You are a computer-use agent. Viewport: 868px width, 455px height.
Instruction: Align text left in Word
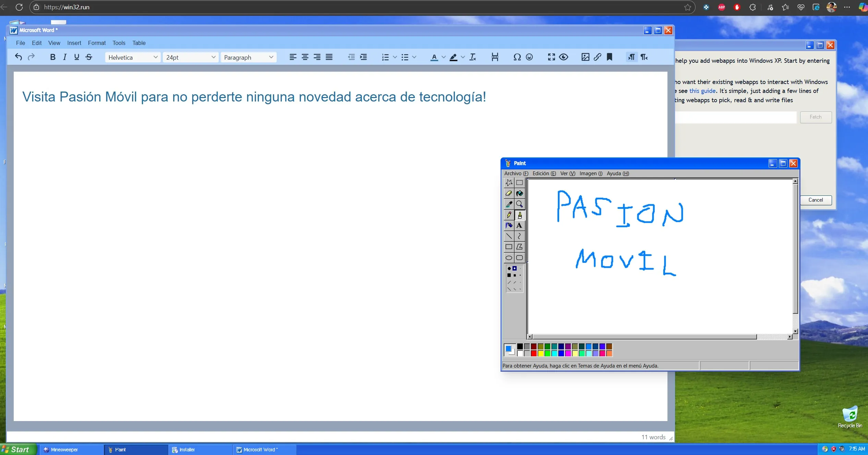tap(293, 57)
